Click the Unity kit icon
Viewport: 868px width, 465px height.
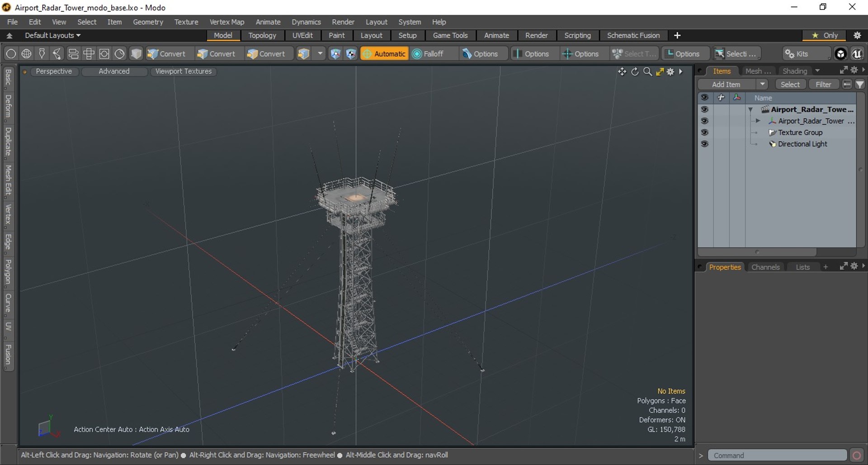click(840, 54)
